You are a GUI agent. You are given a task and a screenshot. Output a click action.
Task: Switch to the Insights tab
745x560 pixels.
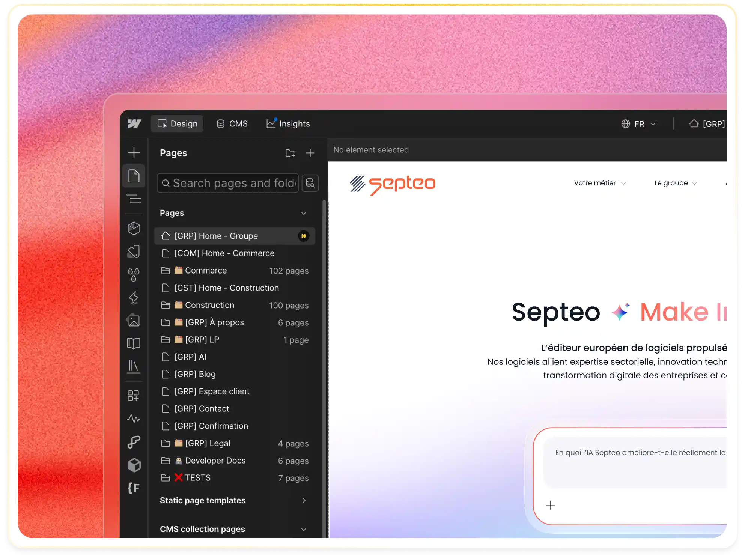click(288, 124)
